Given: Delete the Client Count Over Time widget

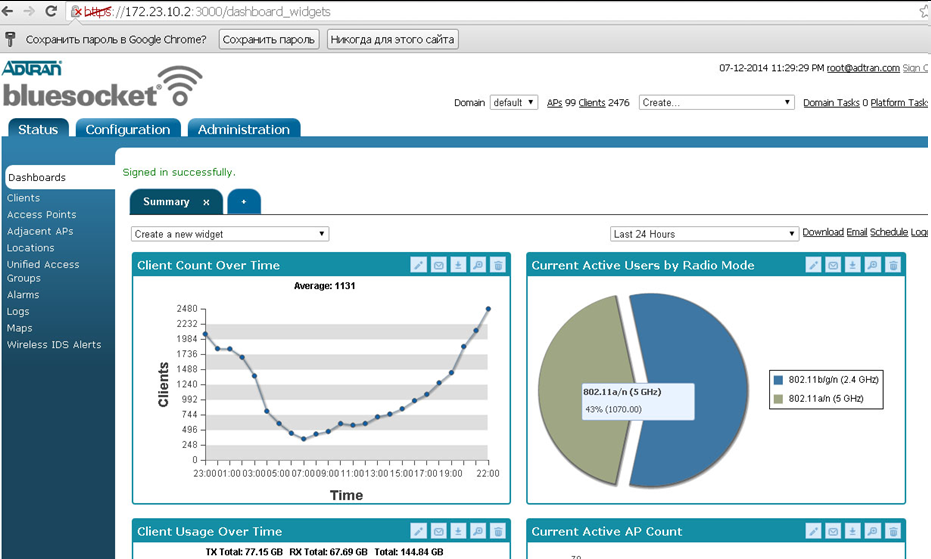Looking at the screenshot, I should [498, 265].
